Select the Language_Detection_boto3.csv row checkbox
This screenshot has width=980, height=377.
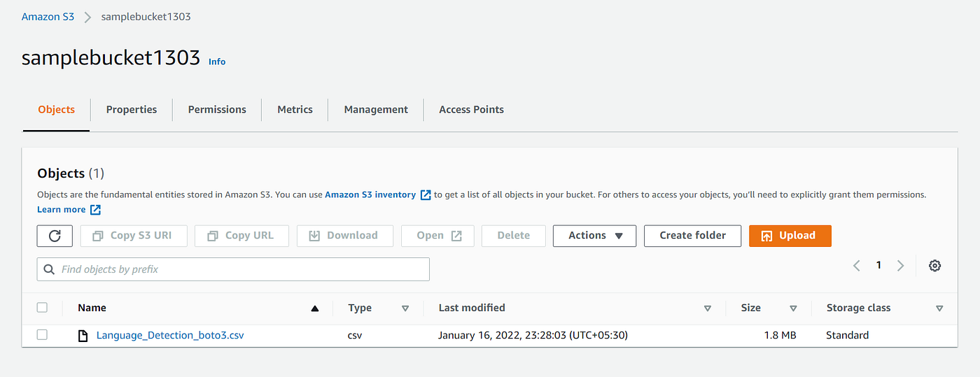pos(42,335)
